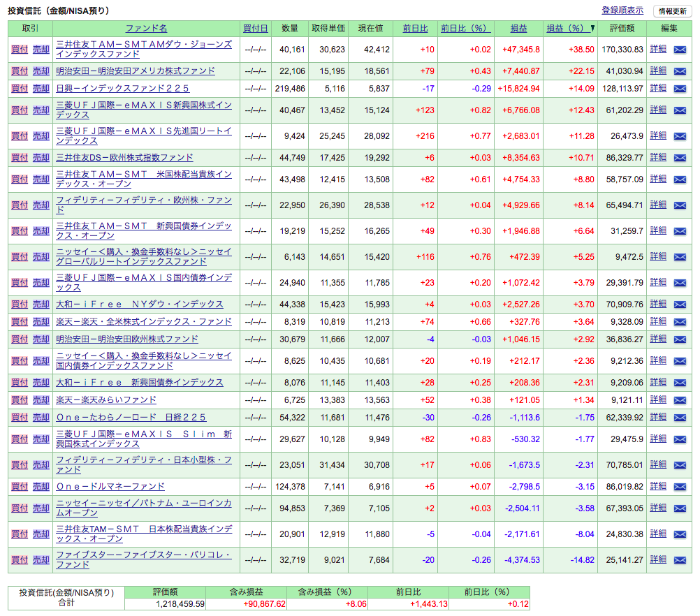Screen dimensions: 700x616
Task: Click 買付 for Ｏｎｅ－ドルマネーファンド
Action: (19, 487)
